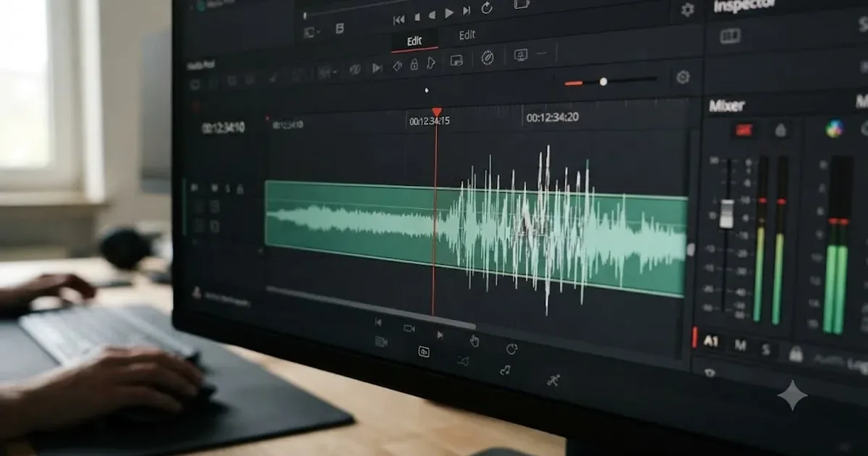The height and width of the screenshot is (456, 868).
Task: Open settings gear beside Inspector
Action: [x=687, y=9]
